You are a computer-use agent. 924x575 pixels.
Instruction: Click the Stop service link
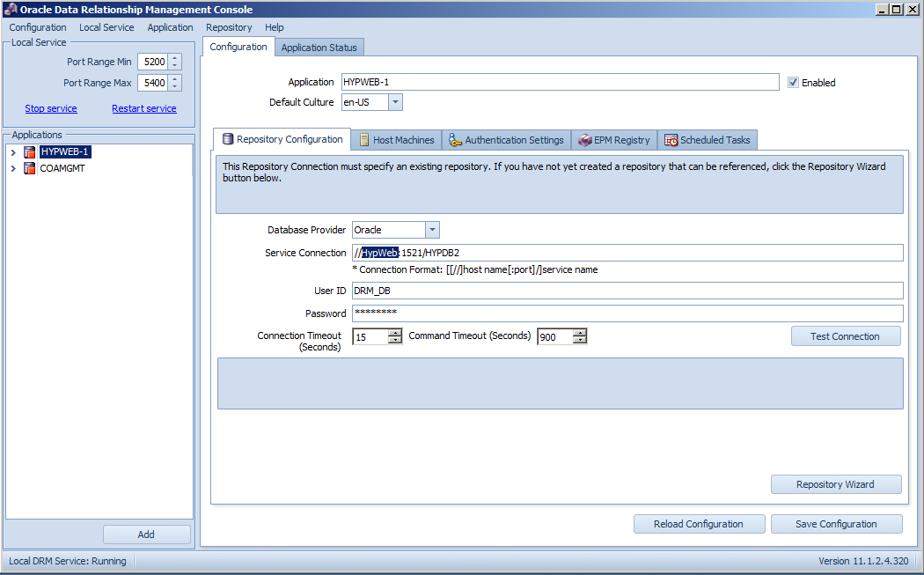click(51, 109)
